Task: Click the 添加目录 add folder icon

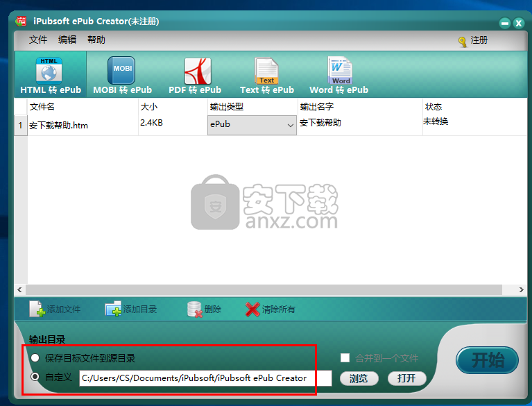Action: point(113,309)
